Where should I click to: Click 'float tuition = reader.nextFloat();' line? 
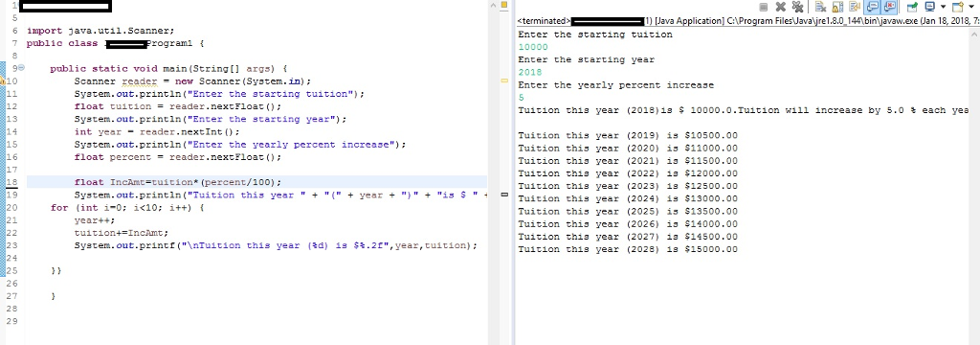(177, 106)
